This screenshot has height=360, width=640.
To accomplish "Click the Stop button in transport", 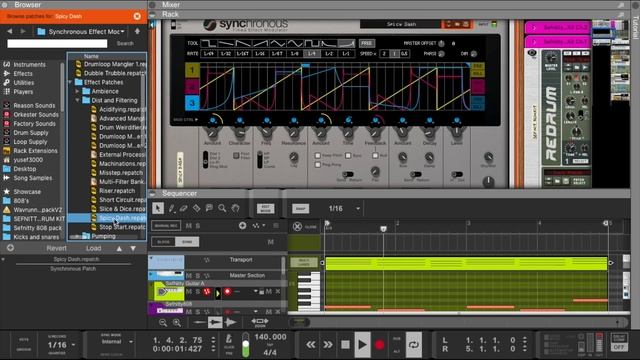I will [x=345, y=345].
